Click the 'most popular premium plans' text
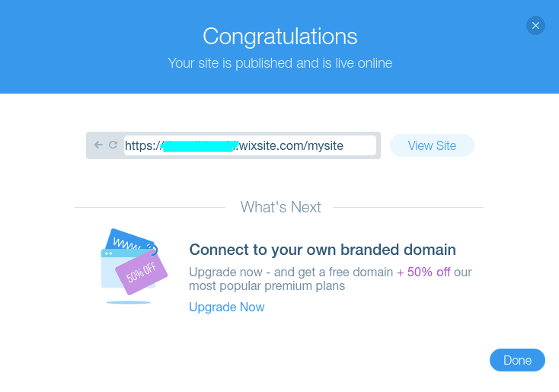 (x=267, y=285)
